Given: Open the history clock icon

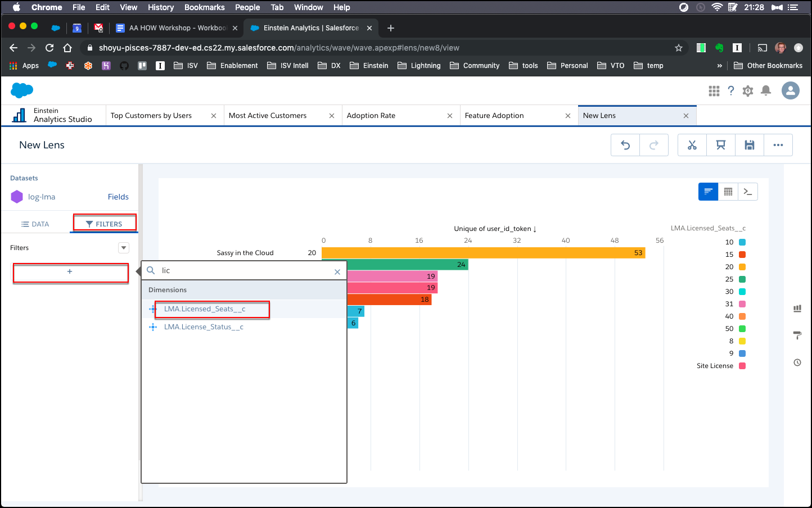Looking at the screenshot, I should coord(797,362).
